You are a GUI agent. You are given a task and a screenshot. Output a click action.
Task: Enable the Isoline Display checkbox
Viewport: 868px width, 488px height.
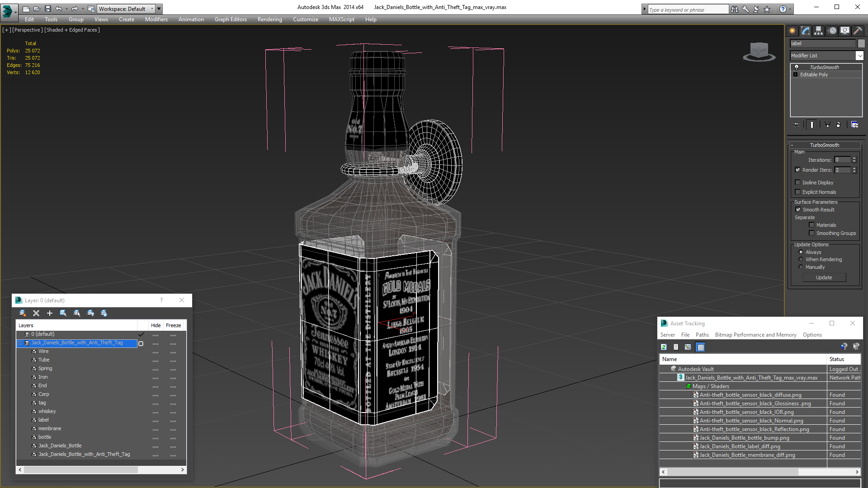(x=798, y=183)
